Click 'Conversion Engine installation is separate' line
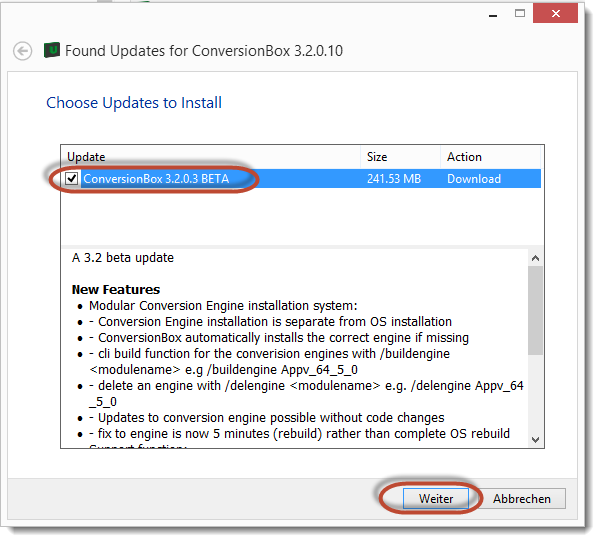Screen dimensions: 600x542 271,322
